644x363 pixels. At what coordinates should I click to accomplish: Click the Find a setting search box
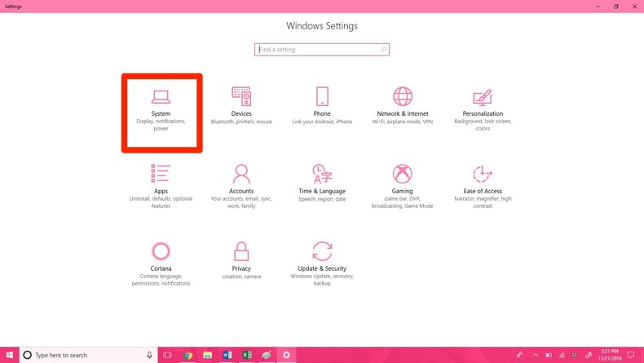318,50
